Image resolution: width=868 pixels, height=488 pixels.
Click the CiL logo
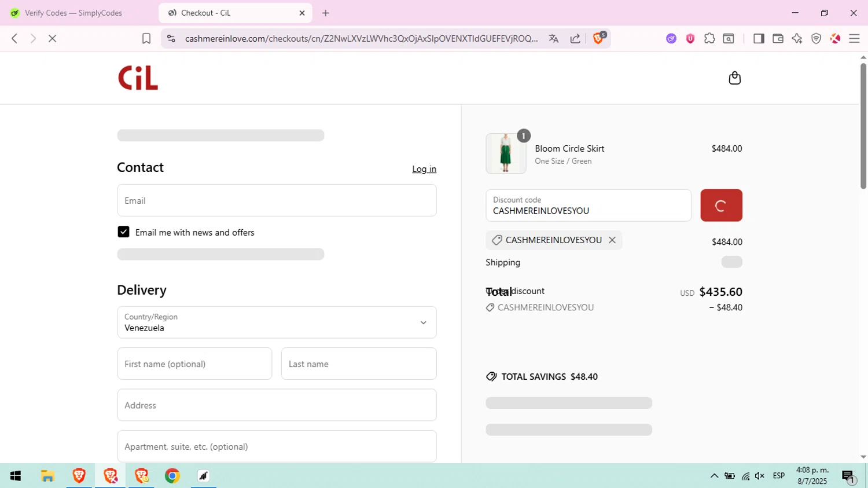138,78
